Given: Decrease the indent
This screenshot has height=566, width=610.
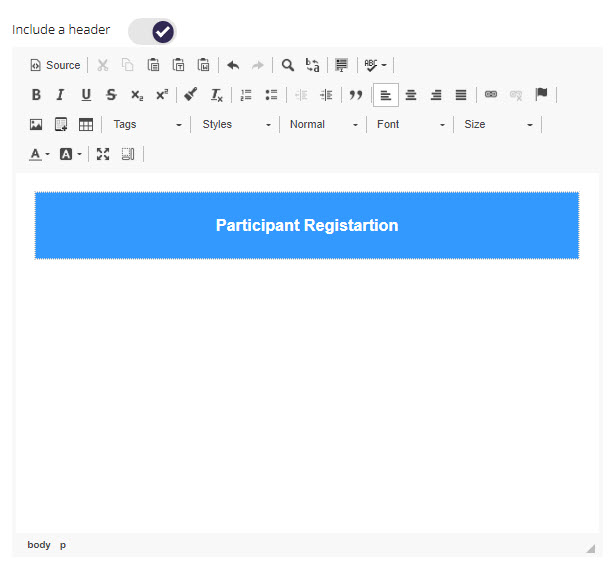Looking at the screenshot, I should point(301,95).
